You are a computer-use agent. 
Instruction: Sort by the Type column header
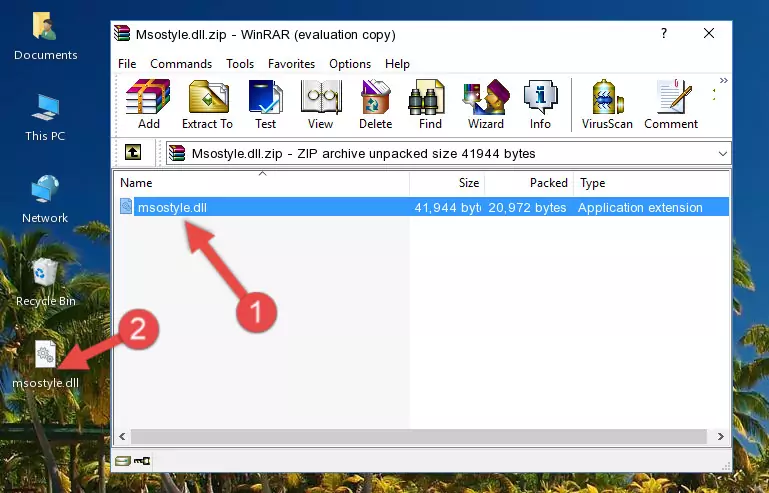point(651,182)
